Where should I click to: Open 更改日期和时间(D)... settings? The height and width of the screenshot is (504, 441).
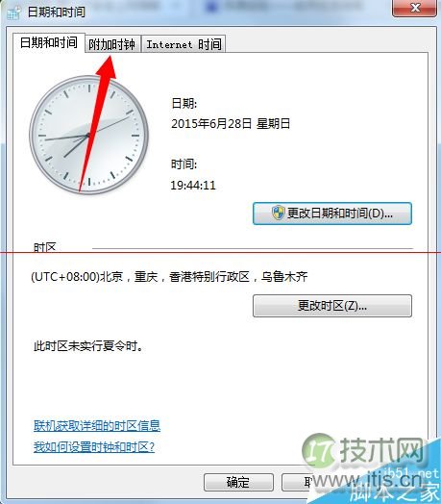coord(332,214)
